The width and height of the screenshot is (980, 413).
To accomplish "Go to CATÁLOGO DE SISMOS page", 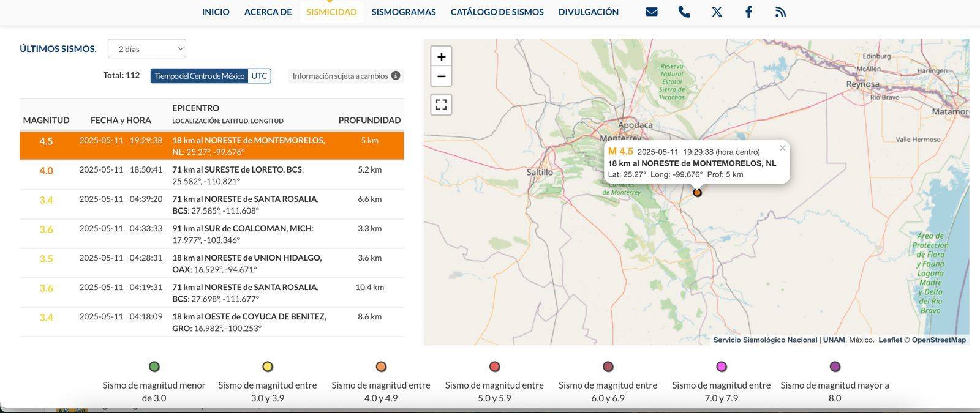I will coord(497,12).
